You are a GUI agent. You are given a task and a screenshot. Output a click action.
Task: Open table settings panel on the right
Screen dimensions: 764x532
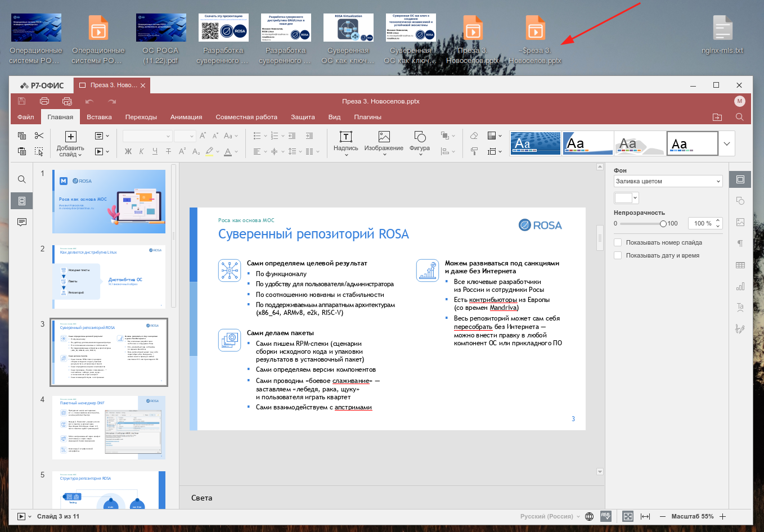[740, 265]
